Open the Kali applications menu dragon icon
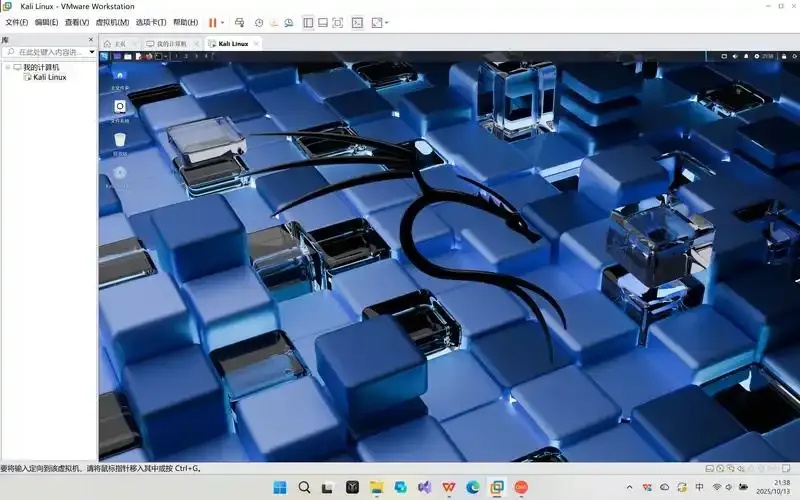 [104, 56]
